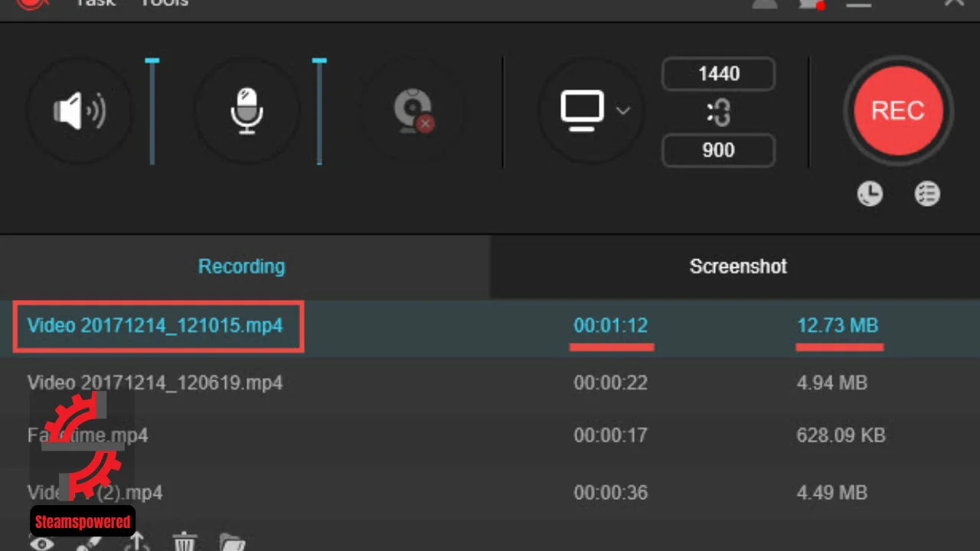Toggle the aspect ratio lock icon

(x=718, y=113)
